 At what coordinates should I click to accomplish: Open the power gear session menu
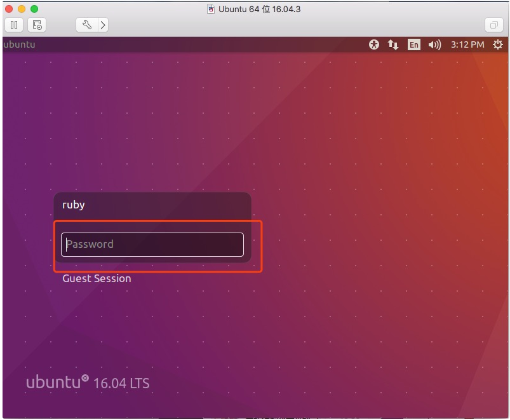click(497, 44)
